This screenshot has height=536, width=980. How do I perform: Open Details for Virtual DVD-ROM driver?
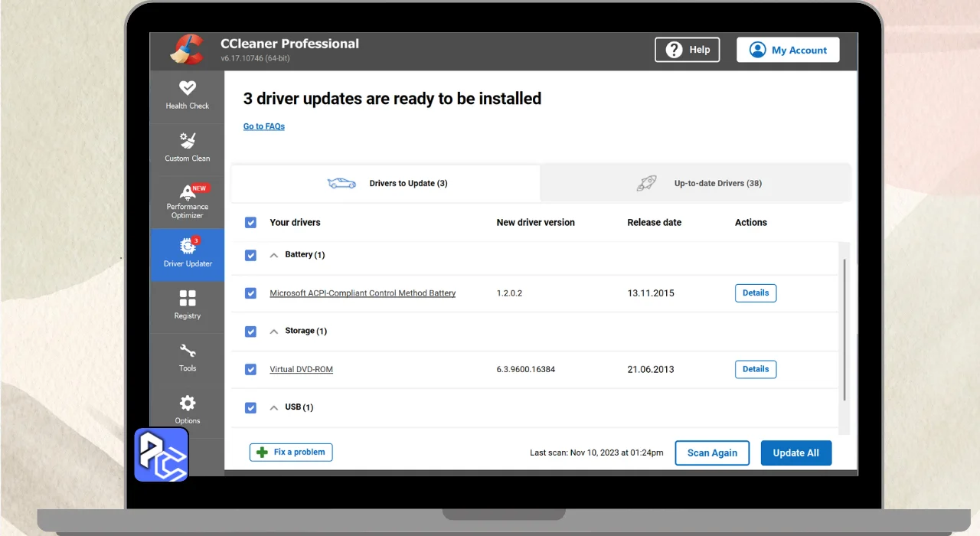pyautogui.click(x=755, y=369)
